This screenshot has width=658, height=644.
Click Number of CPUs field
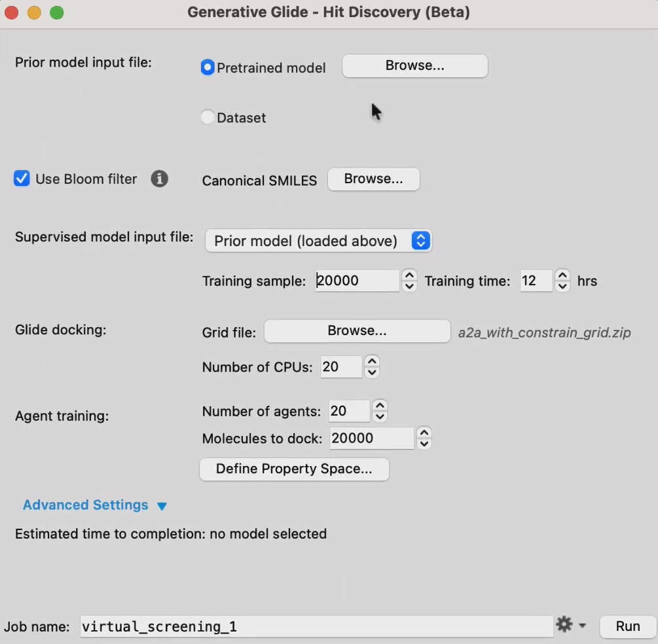[341, 367]
